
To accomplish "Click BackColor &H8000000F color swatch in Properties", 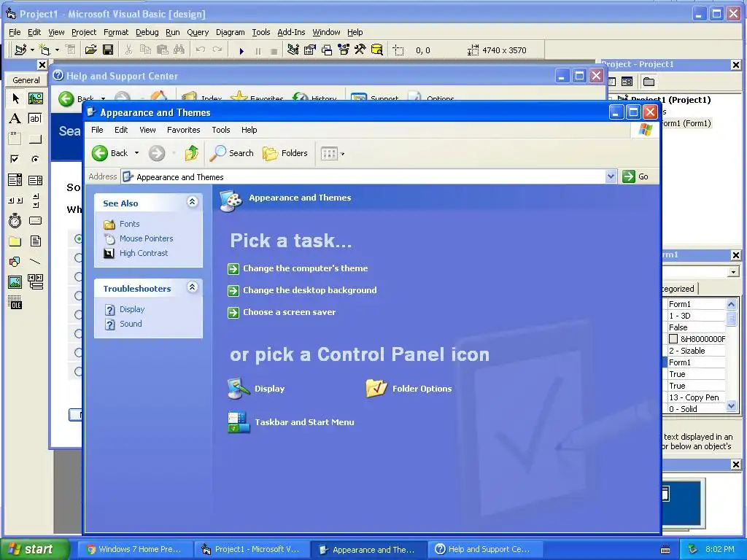I will pyautogui.click(x=673, y=339).
